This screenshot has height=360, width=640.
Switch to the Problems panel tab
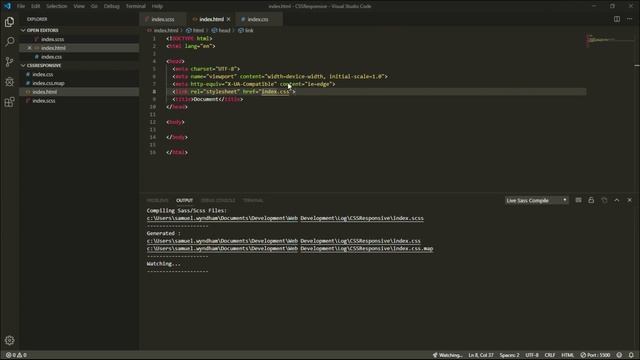[x=158, y=200]
